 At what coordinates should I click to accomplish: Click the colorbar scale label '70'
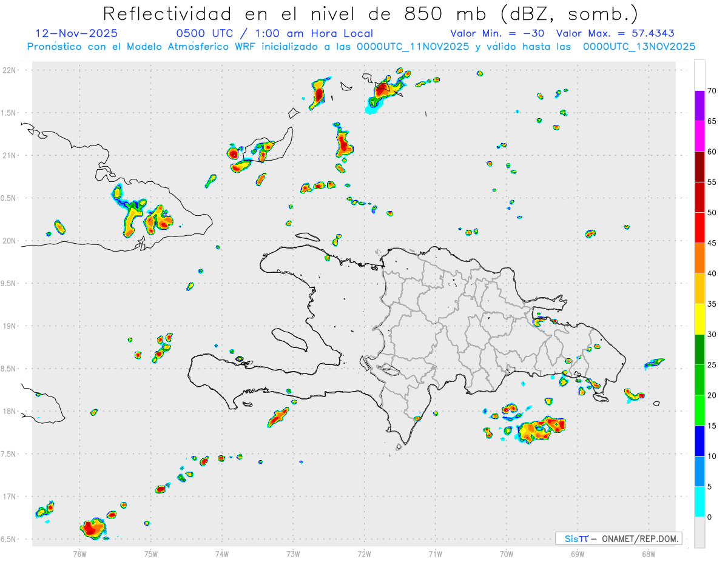[712, 90]
